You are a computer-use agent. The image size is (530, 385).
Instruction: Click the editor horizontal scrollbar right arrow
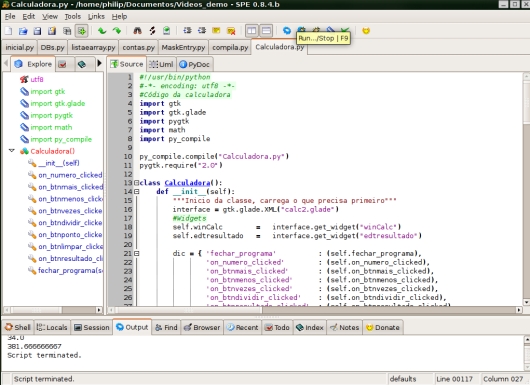519,310
